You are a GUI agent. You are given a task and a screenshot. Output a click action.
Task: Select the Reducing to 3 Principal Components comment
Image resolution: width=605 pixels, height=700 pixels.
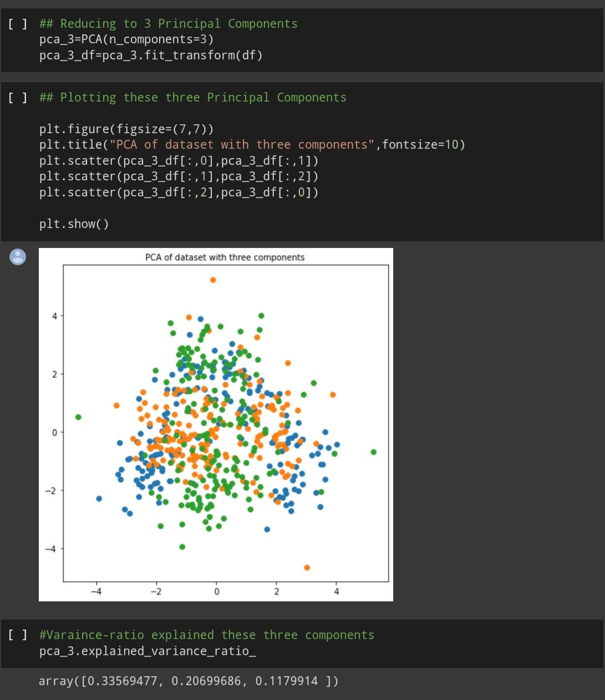pos(167,23)
